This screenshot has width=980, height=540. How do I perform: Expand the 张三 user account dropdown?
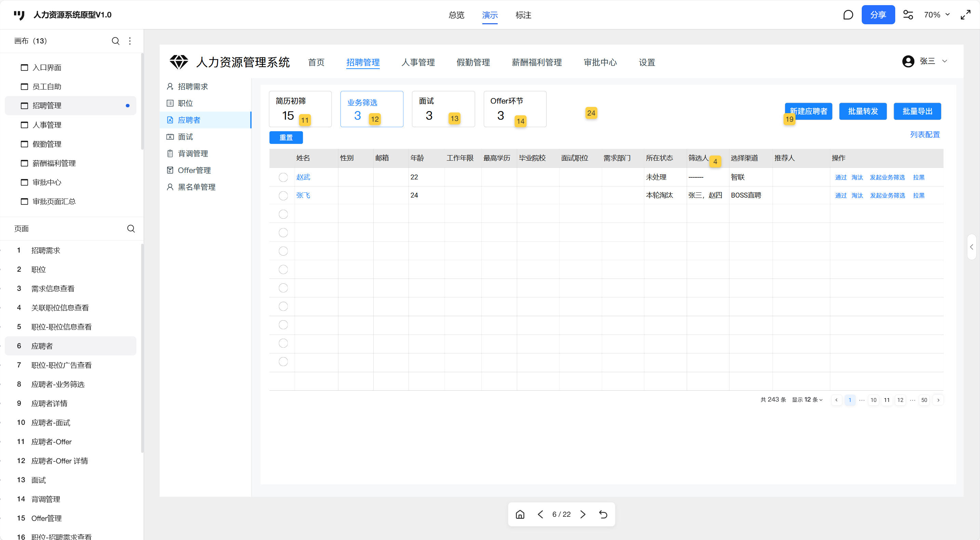coord(944,61)
